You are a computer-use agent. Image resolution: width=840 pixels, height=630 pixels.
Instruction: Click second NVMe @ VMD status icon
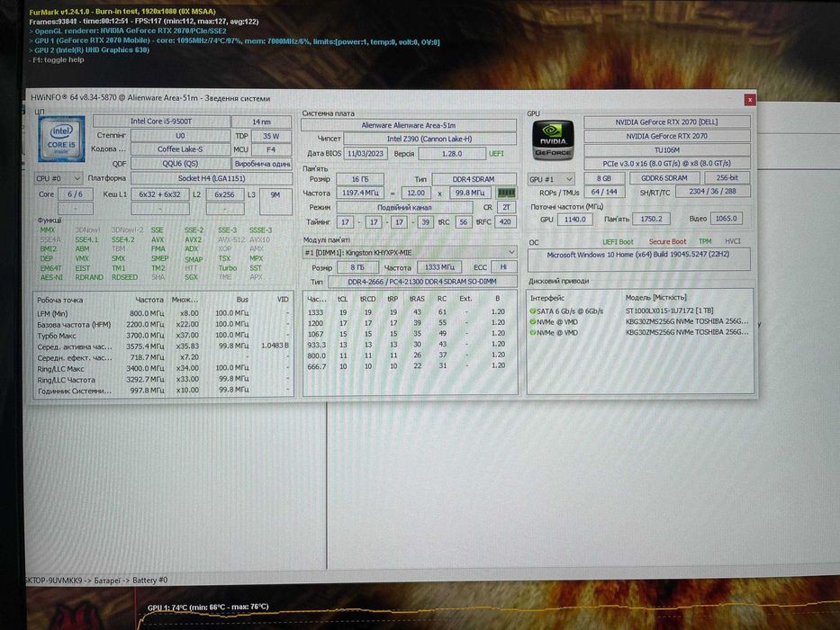[x=533, y=333]
